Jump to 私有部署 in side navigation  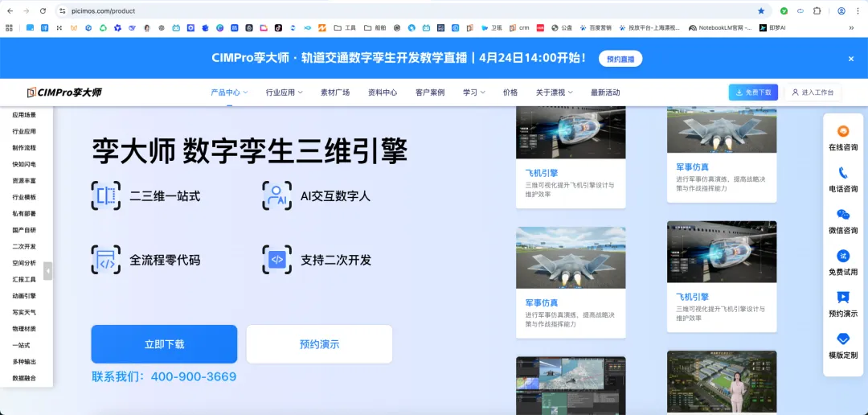(24, 214)
